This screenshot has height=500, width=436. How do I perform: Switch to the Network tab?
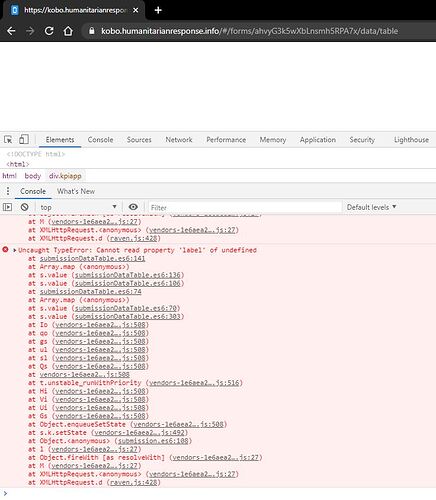179,140
